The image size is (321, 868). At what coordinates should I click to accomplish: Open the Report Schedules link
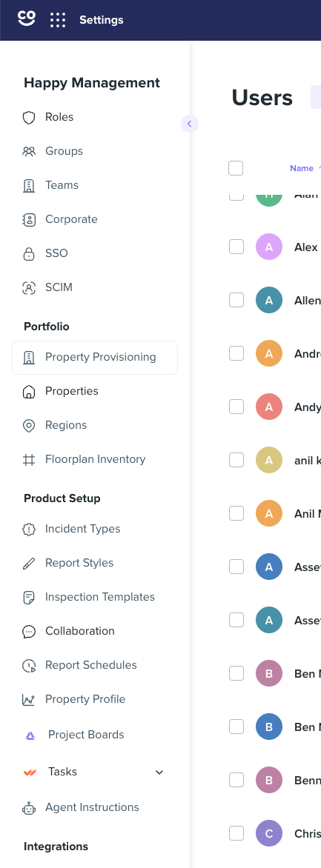(91, 665)
